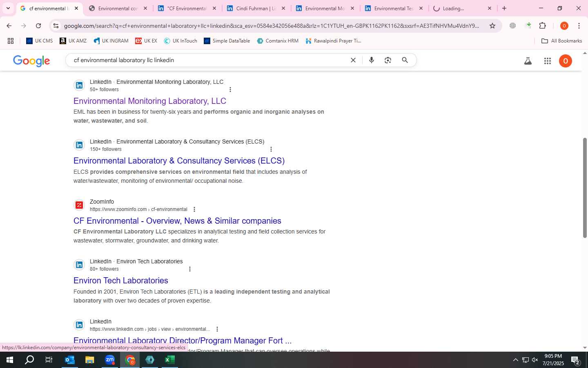
Task: Open Environmental Monitoring Laboratory, LLC link
Action: (x=150, y=101)
